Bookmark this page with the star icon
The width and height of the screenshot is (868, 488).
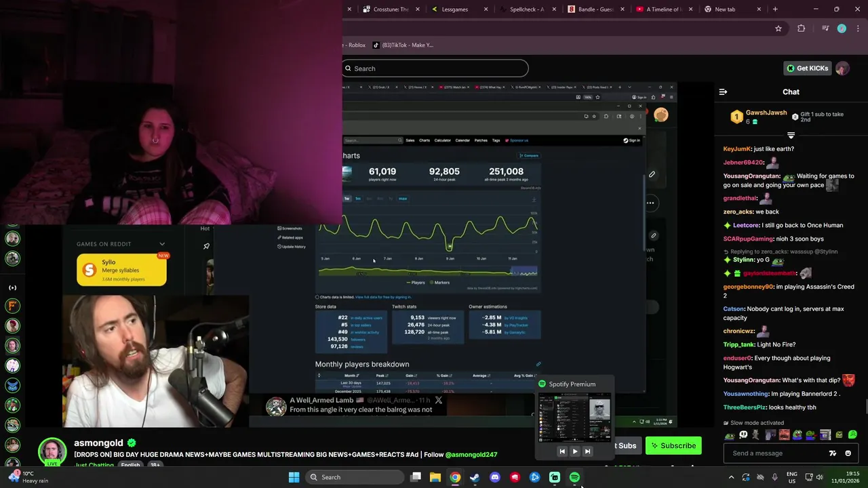click(x=778, y=28)
